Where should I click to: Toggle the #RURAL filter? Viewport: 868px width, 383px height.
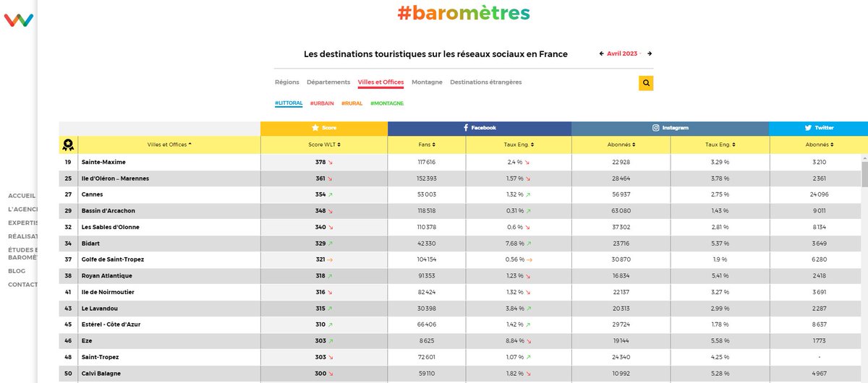tap(352, 103)
